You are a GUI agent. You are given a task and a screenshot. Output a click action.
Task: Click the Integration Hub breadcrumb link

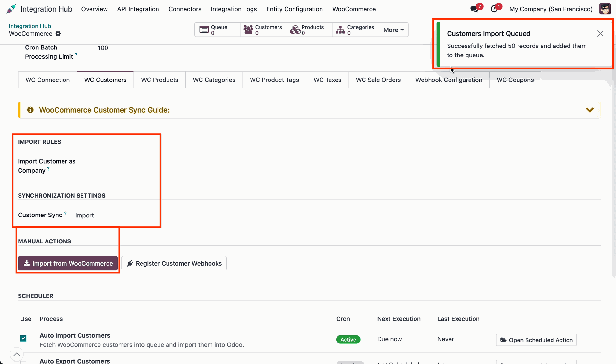(x=30, y=26)
